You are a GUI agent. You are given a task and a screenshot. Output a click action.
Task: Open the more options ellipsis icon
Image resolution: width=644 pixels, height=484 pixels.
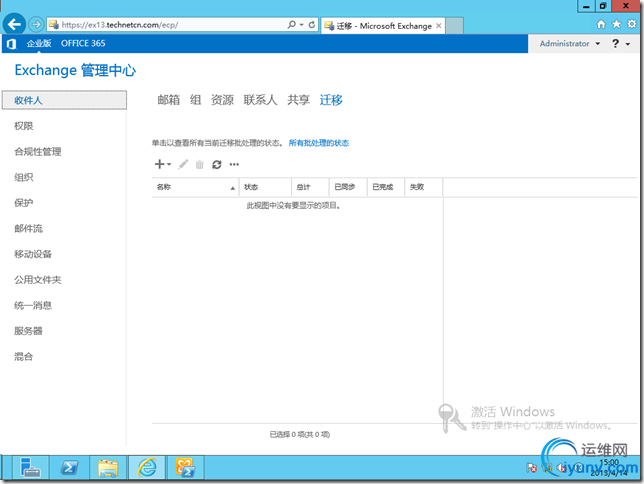pyautogui.click(x=234, y=164)
